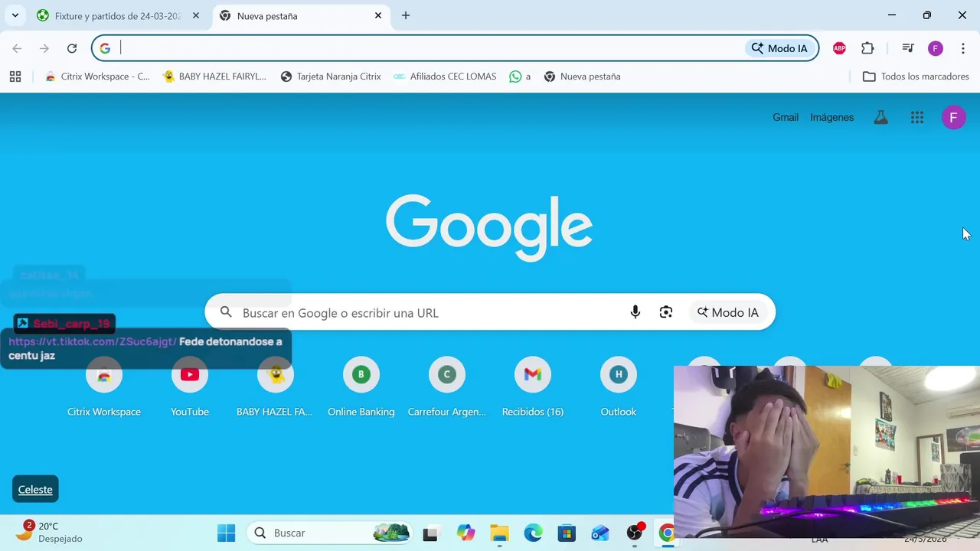Viewport: 980px width, 551px height.
Task: Open the Outlook shortcut tile
Action: 619,387
